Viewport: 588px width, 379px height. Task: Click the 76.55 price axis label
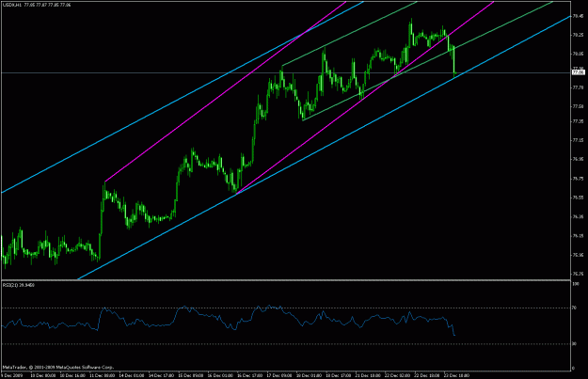pyautogui.click(x=578, y=197)
